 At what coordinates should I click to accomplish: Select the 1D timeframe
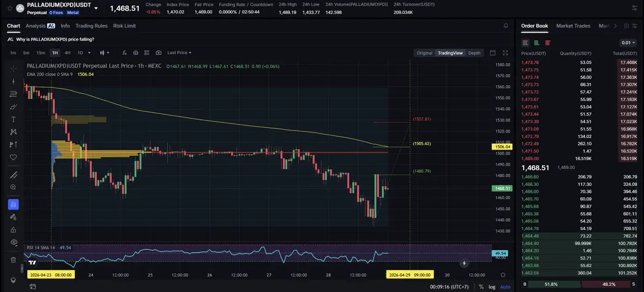tap(80, 53)
